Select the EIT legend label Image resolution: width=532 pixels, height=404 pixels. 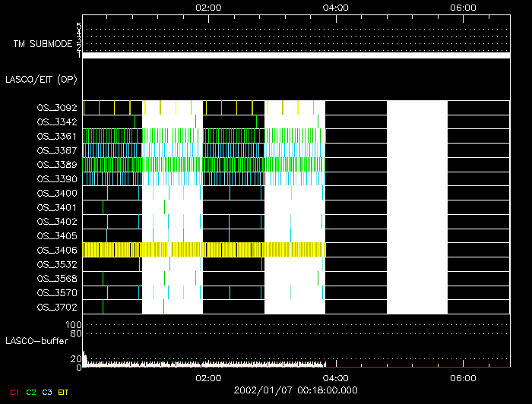coord(64,390)
